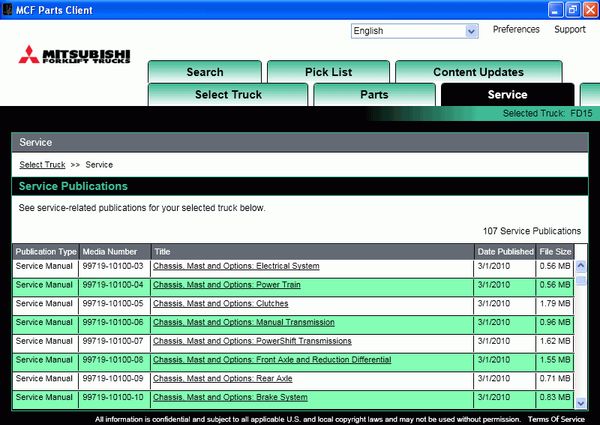Minimize the MCF Parts Client window

pyautogui.click(x=555, y=10)
